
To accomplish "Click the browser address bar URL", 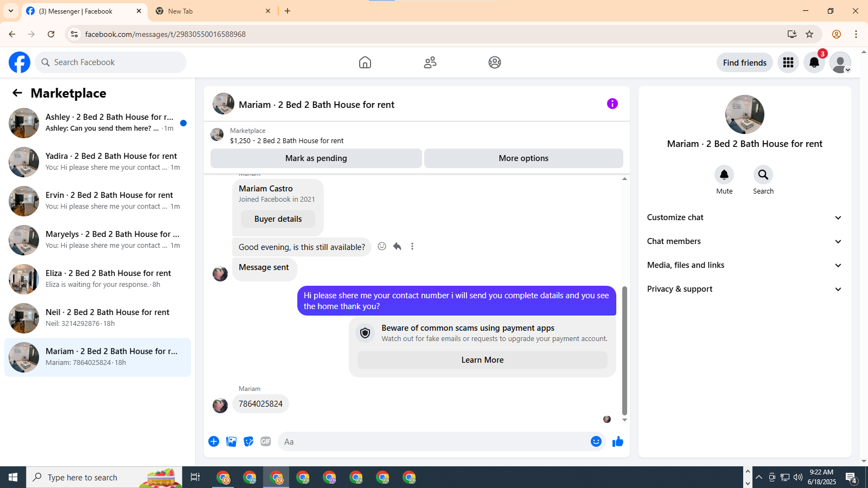I will [x=165, y=34].
